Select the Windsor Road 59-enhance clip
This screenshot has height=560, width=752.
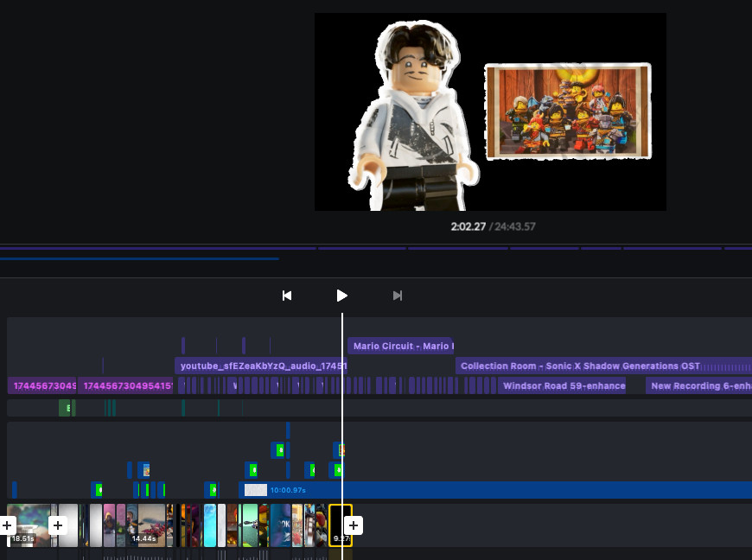562,385
